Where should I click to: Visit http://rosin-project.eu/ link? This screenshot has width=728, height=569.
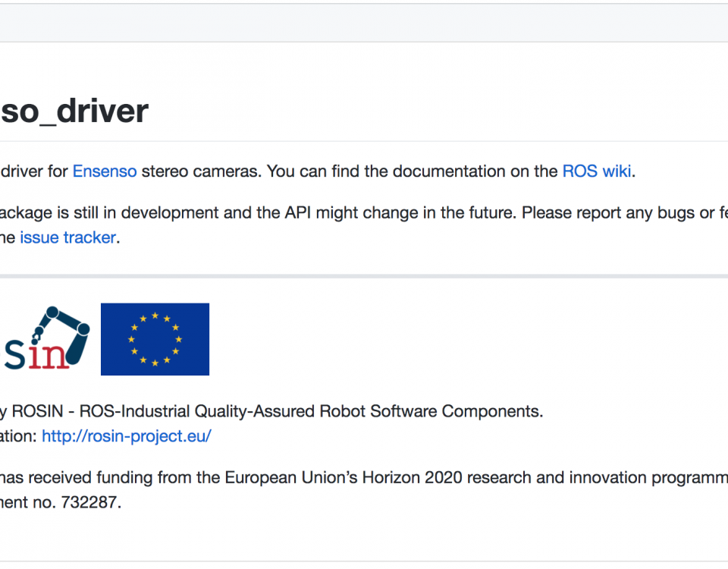click(x=127, y=436)
